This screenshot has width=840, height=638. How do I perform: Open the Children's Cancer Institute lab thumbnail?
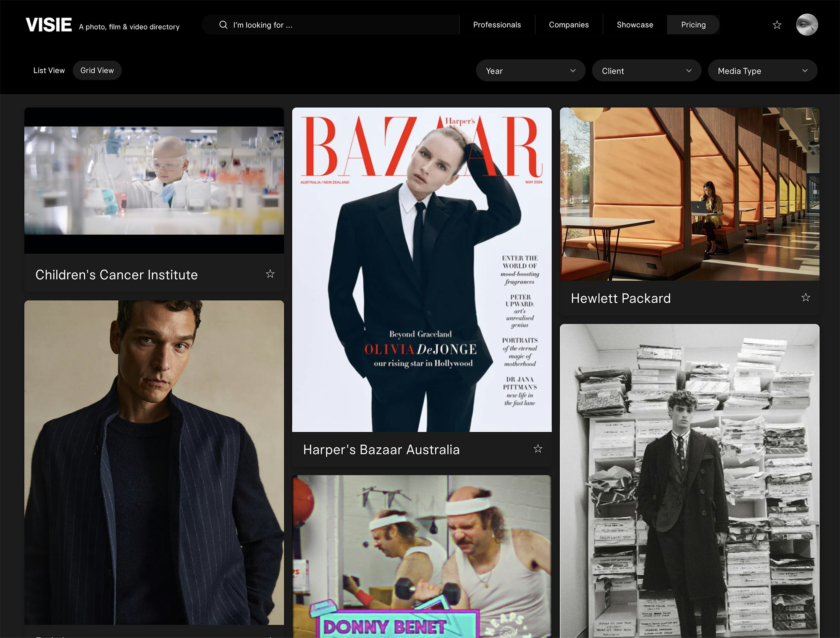[x=154, y=181]
